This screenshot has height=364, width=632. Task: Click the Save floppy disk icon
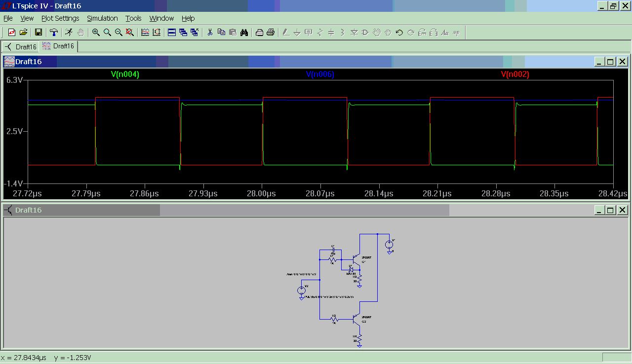tap(38, 33)
